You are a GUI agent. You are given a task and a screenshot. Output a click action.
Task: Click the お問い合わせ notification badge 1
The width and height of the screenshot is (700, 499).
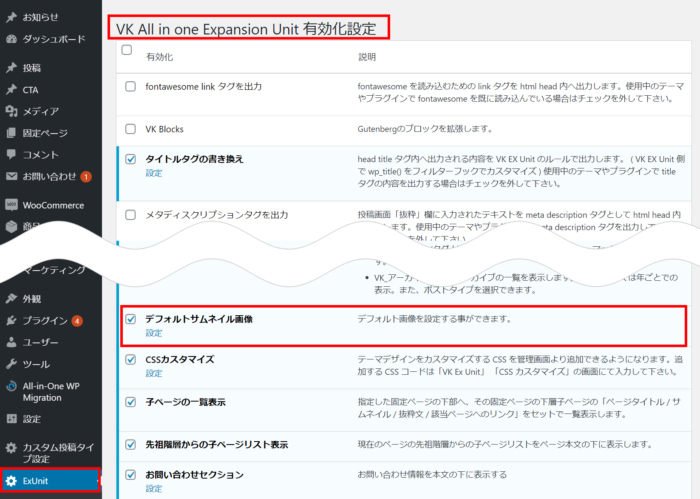click(86, 177)
